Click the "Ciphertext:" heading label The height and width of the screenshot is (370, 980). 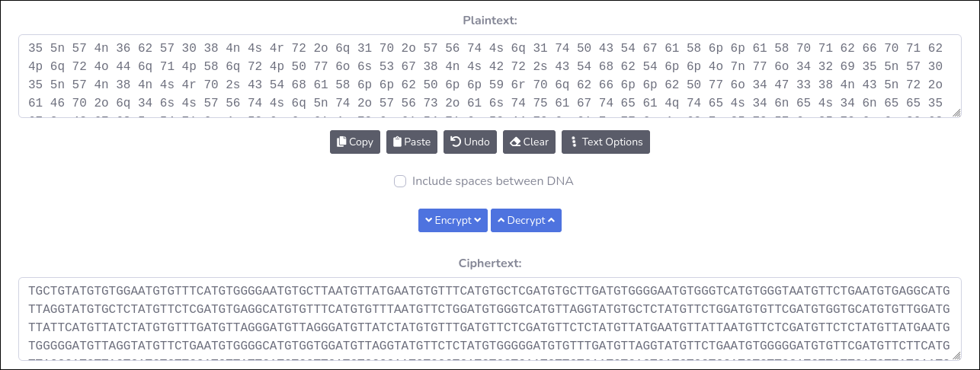(x=489, y=263)
